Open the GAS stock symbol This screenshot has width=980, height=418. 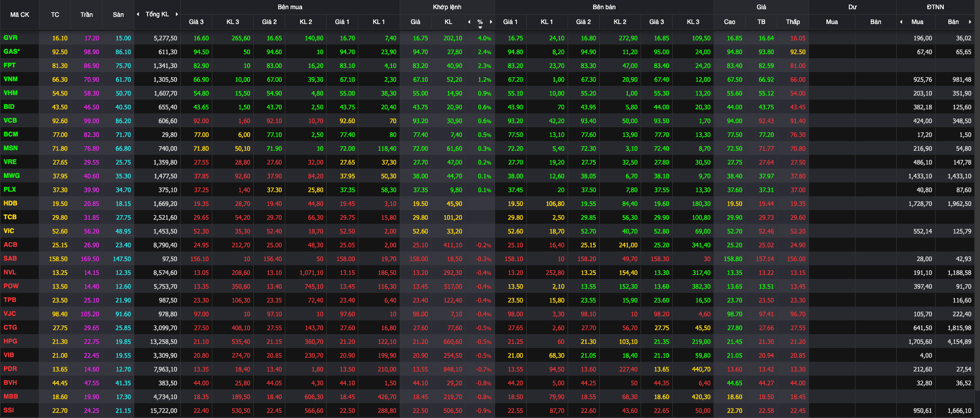(11, 52)
